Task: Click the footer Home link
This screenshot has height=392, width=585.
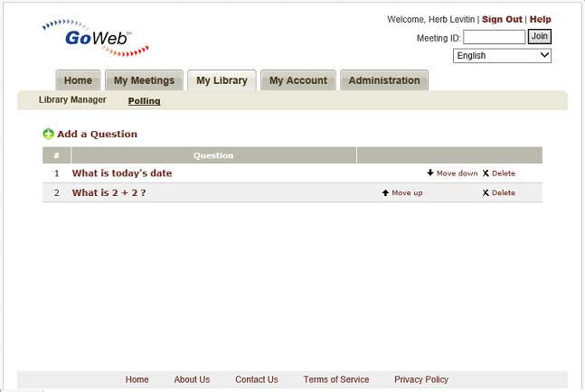Action: (137, 379)
